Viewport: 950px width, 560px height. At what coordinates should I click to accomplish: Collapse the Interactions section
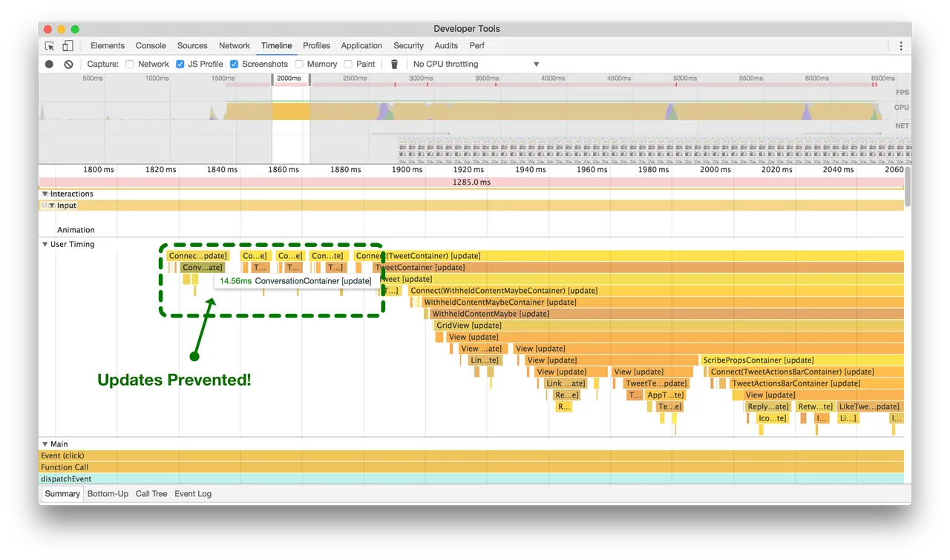[x=45, y=194]
